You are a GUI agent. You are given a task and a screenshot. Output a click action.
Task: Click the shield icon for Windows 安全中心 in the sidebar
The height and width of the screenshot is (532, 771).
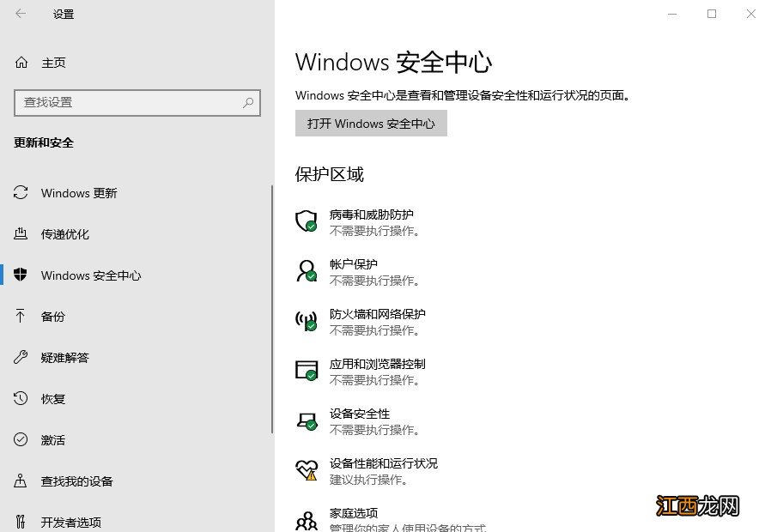[20, 275]
